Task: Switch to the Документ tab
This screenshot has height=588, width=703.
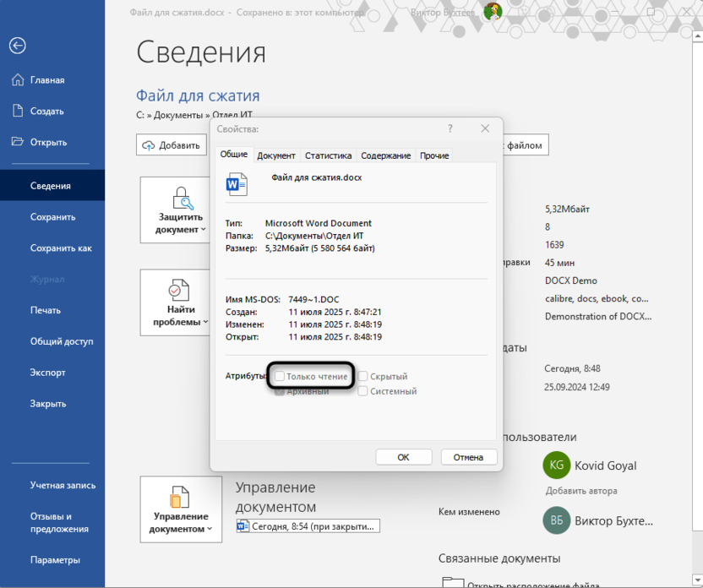Action: (276, 155)
